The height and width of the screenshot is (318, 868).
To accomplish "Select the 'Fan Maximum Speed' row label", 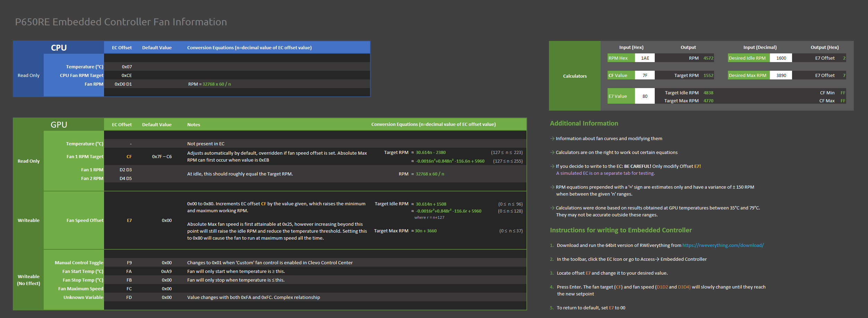I will click(81, 289).
